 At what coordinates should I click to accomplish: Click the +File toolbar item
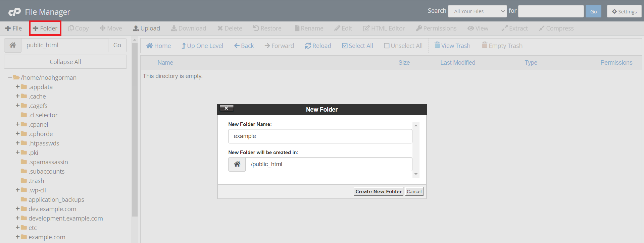coord(13,28)
